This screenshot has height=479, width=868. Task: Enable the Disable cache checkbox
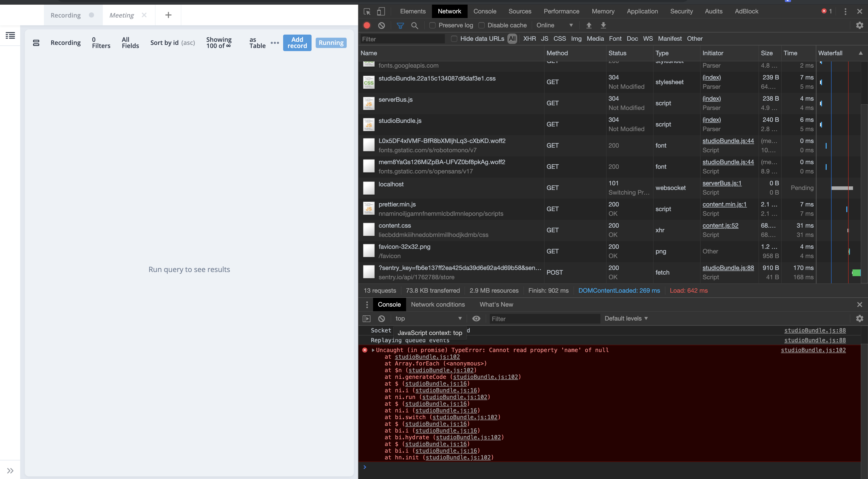(482, 25)
